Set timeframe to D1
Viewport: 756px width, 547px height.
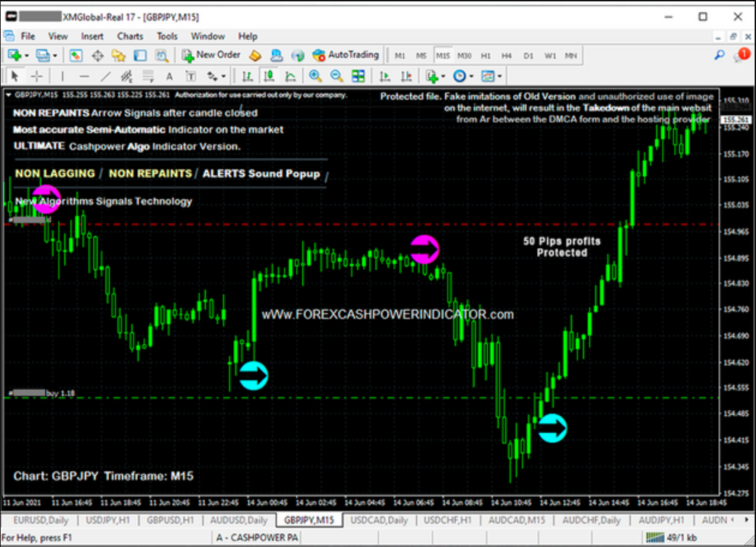click(528, 56)
